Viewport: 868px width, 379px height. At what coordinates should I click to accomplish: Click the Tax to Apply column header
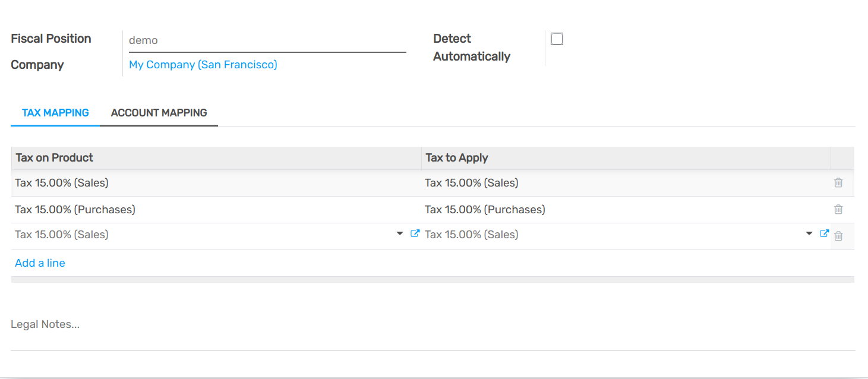pyautogui.click(x=456, y=157)
